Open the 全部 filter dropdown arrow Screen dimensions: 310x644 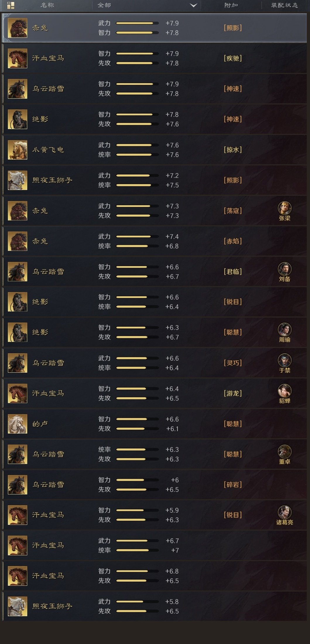coord(193,5)
